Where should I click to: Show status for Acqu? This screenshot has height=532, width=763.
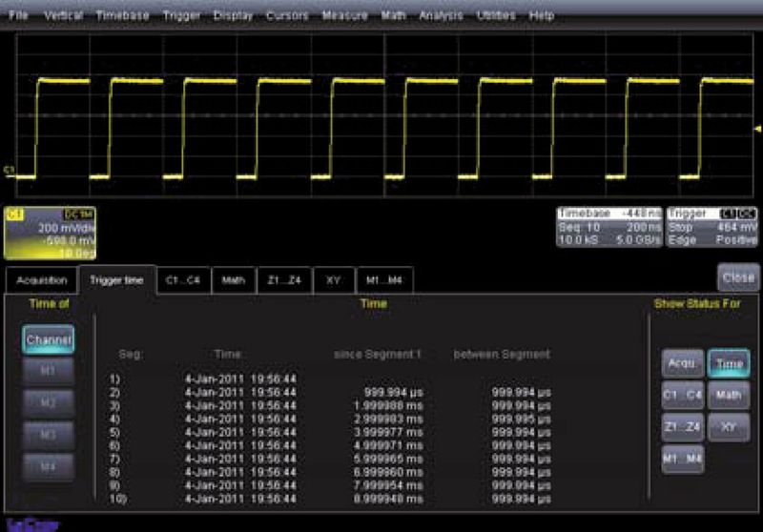(x=683, y=363)
